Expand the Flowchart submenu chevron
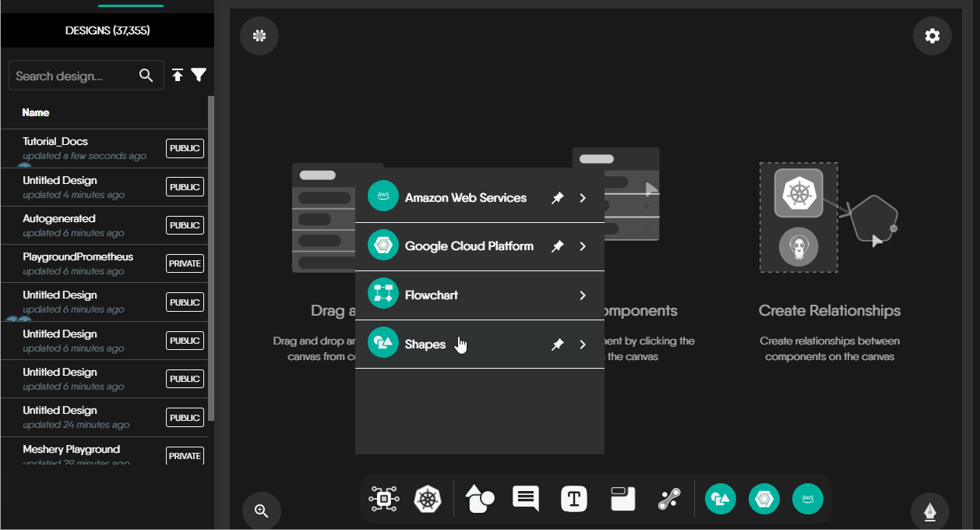 point(583,295)
